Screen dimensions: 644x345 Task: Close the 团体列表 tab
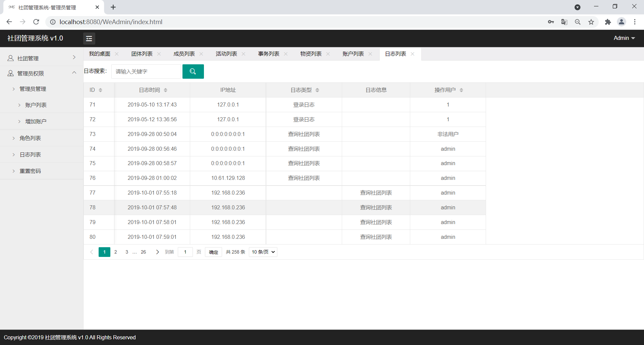pos(159,54)
